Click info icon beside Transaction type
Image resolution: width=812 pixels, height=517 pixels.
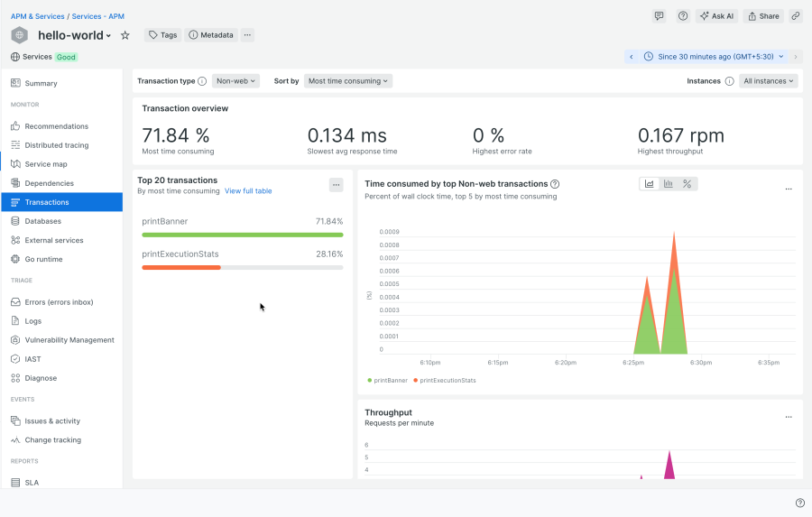(x=202, y=81)
